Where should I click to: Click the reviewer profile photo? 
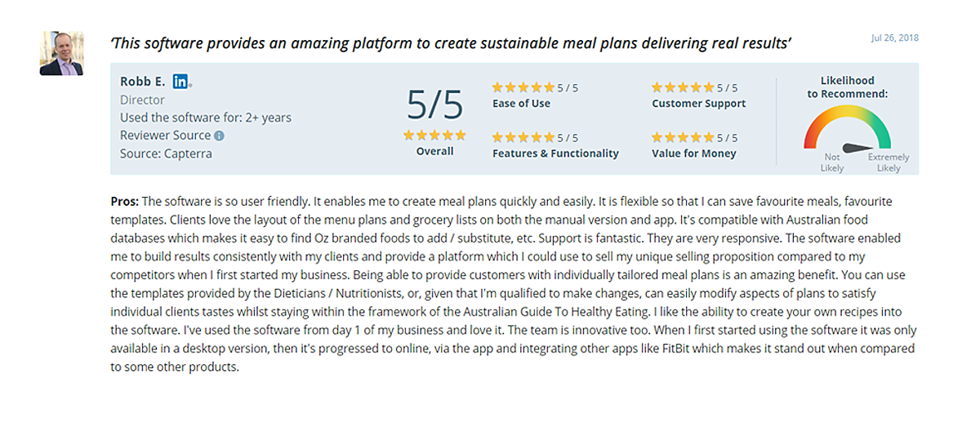pyautogui.click(x=61, y=53)
